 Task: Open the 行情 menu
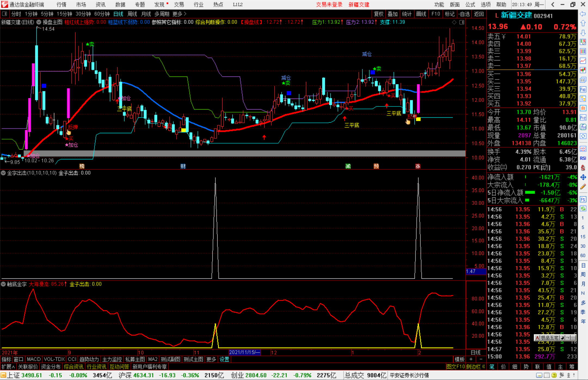(62, 5)
